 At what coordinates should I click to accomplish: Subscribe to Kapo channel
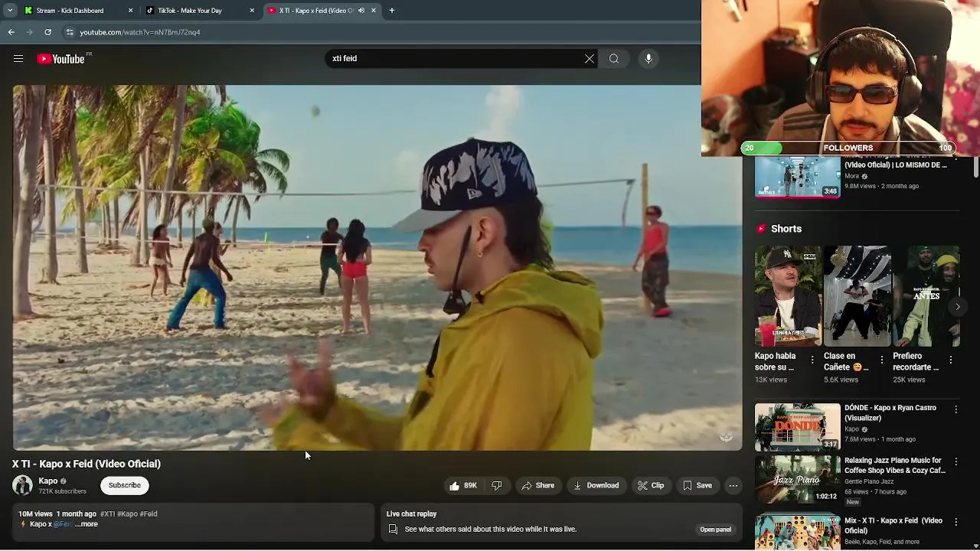(124, 485)
